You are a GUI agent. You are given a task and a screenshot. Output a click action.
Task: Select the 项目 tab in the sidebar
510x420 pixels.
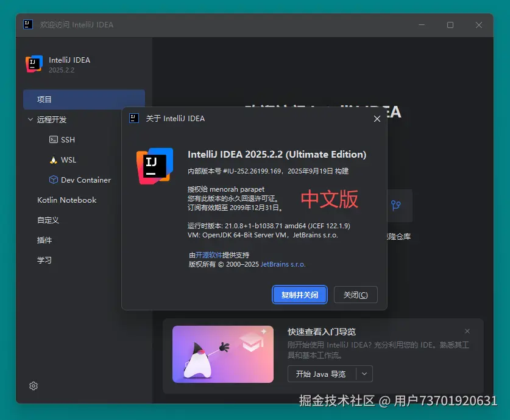[84, 99]
